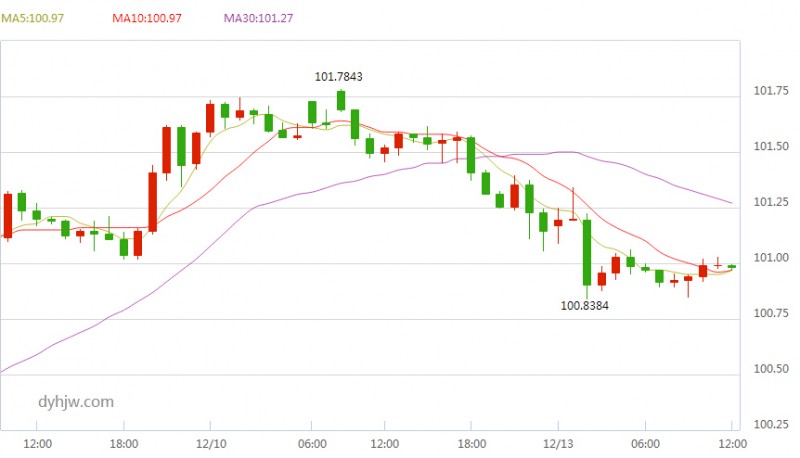Click the rightmost 12:00 time axis label
The width and height of the screenshot is (800, 458).
[x=732, y=442]
